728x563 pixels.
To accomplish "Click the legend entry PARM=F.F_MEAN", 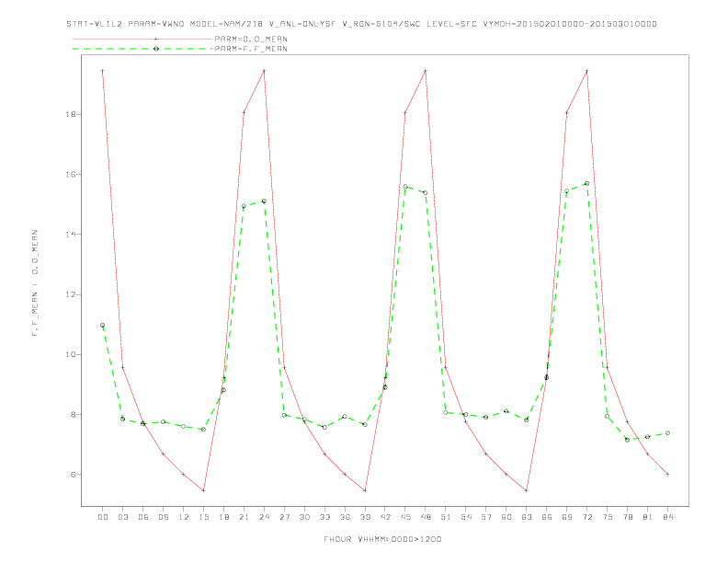I will (251, 49).
